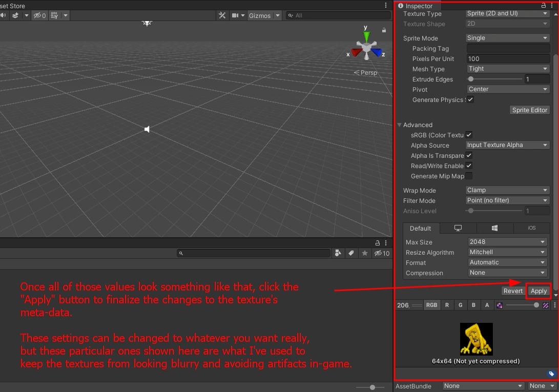Screen dimensions: 559x392
Task: Toggle Generate Physics Shape checkbox
Action: click(x=470, y=99)
